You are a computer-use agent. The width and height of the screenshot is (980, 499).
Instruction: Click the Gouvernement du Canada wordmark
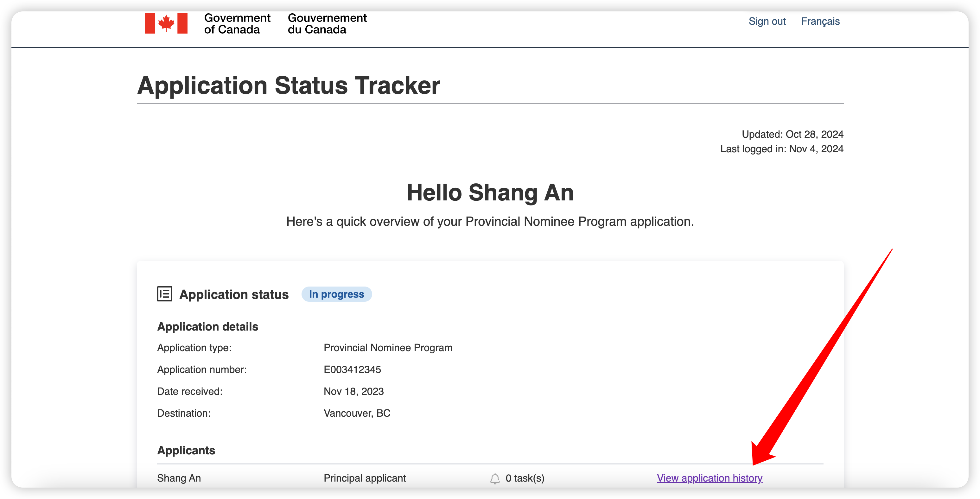coord(327,23)
